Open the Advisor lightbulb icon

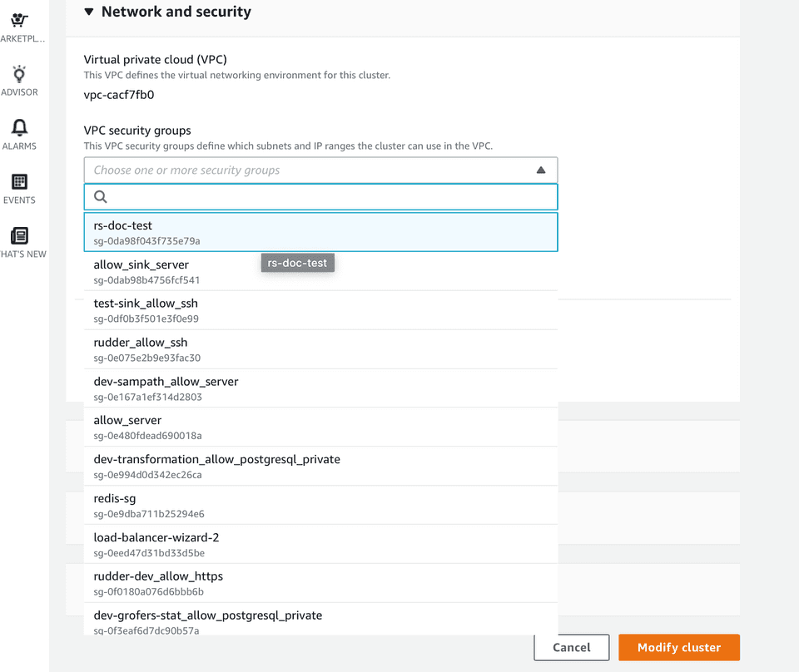[x=20, y=75]
